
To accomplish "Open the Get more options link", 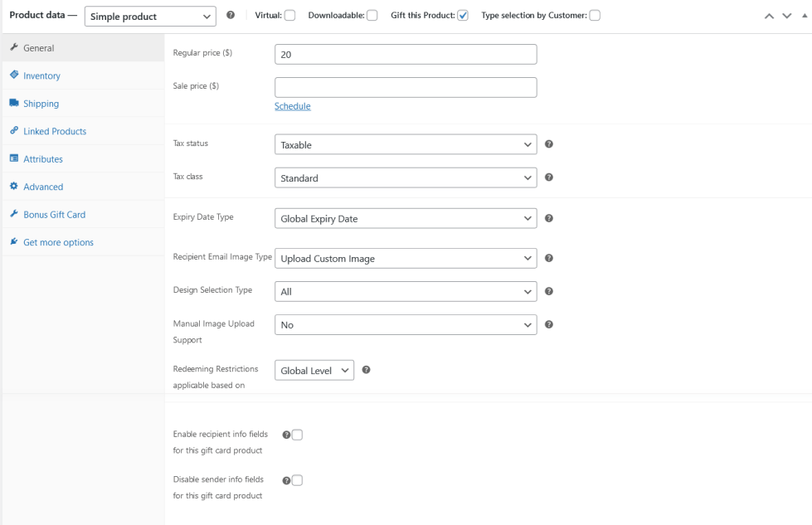I will 58,242.
